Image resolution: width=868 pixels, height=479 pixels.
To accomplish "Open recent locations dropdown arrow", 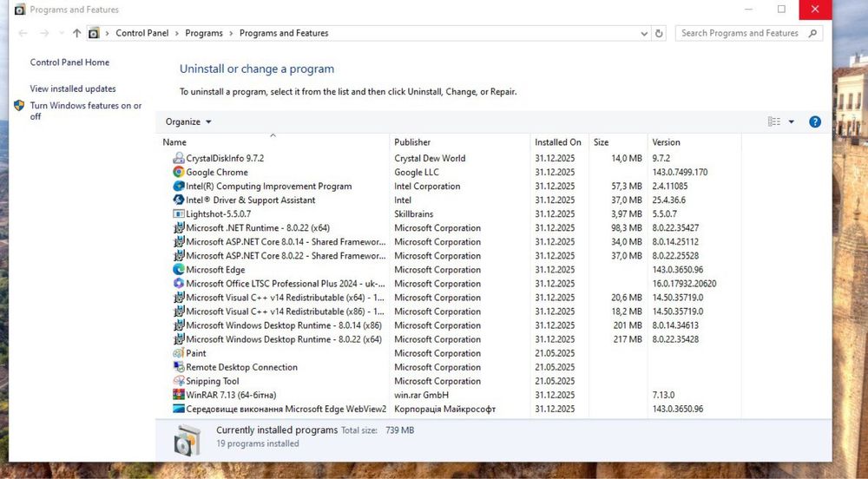I will click(x=61, y=33).
